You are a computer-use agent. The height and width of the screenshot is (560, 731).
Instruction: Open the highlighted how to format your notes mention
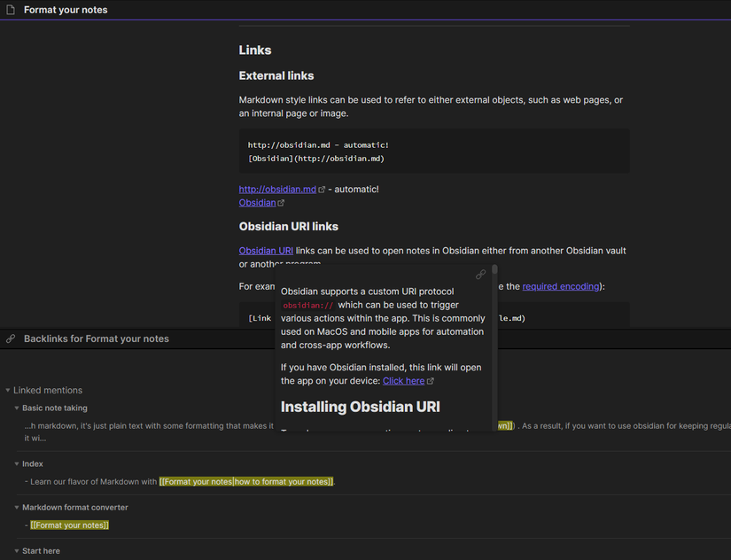[x=246, y=482]
